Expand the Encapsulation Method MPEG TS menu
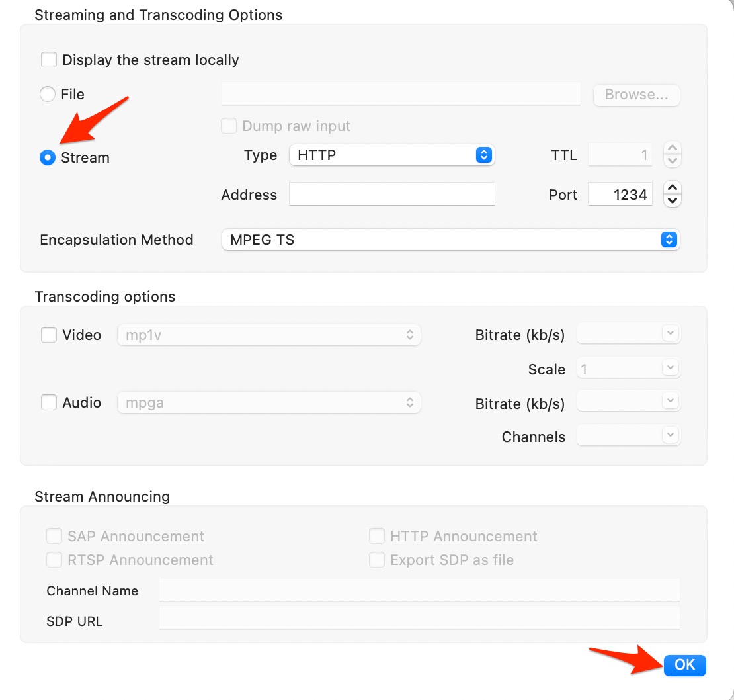This screenshot has width=734, height=700. pos(450,240)
